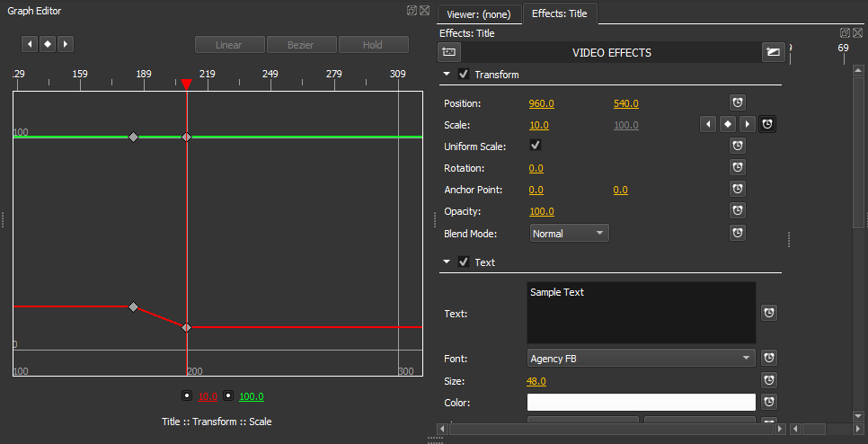Click the red playhead marker on graph ruler
The image size is (868, 444).
187,84
